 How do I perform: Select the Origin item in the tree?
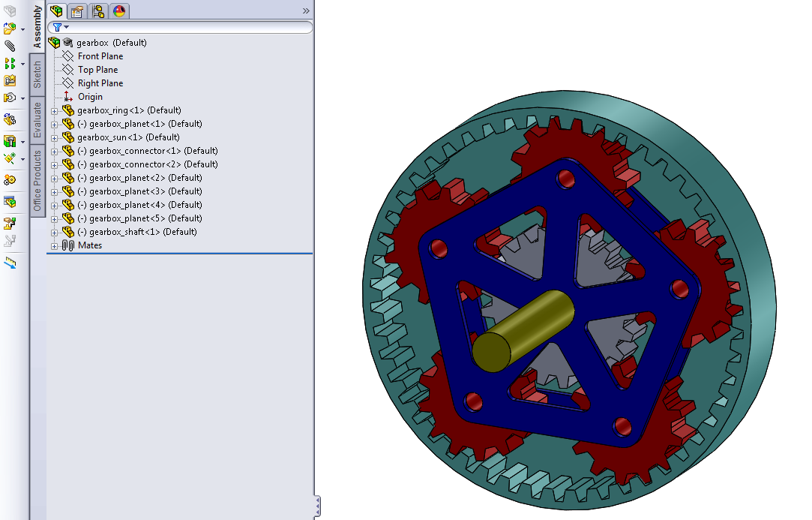point(88,97)
